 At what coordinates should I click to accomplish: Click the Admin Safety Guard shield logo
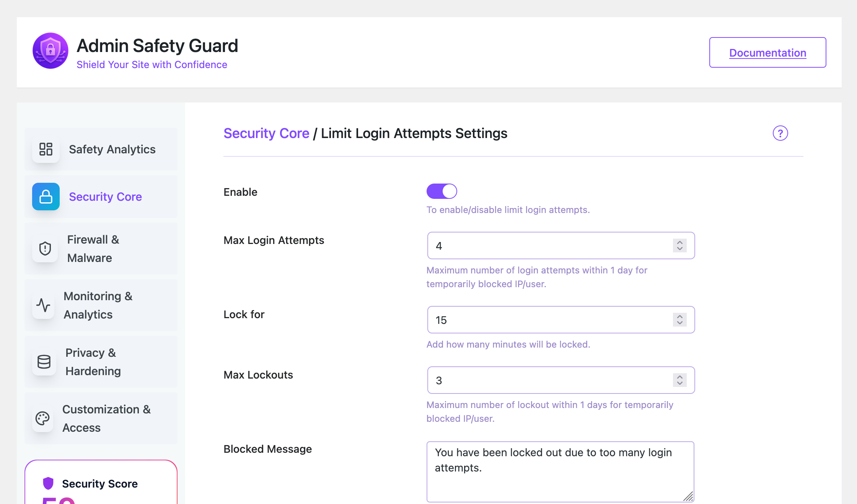(x=50, y=50)
